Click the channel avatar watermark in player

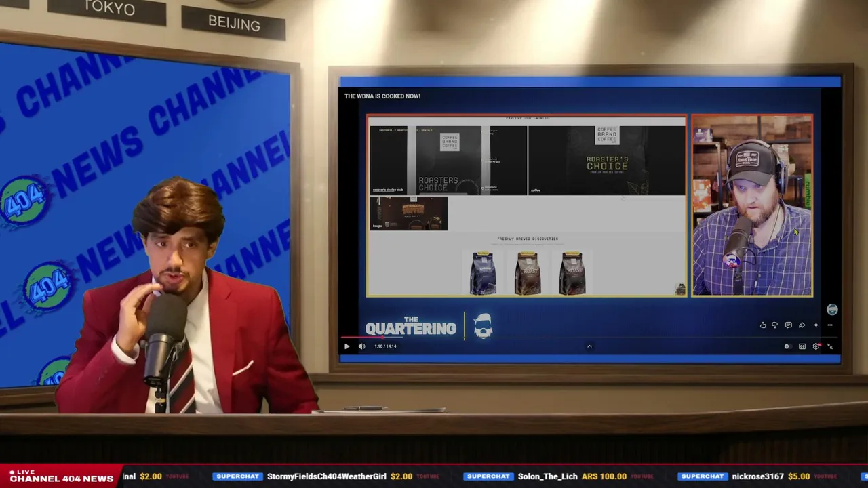click(x=832, y=310)
